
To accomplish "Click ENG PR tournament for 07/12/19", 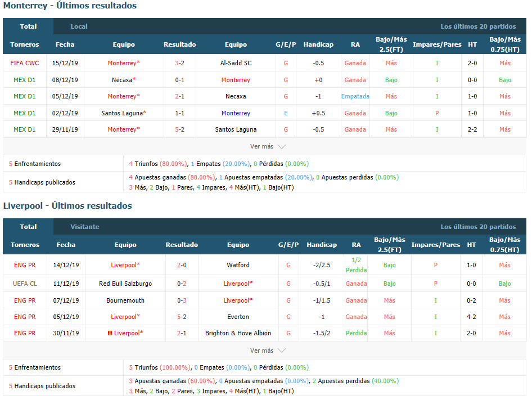I will pyautogui.click(x=25, y=301).
